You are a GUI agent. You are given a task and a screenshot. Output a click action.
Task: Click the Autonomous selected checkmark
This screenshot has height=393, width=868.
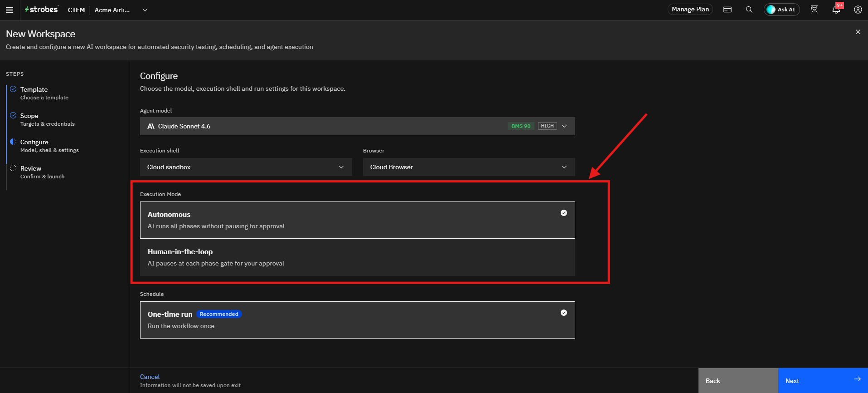tap(564, 213)
